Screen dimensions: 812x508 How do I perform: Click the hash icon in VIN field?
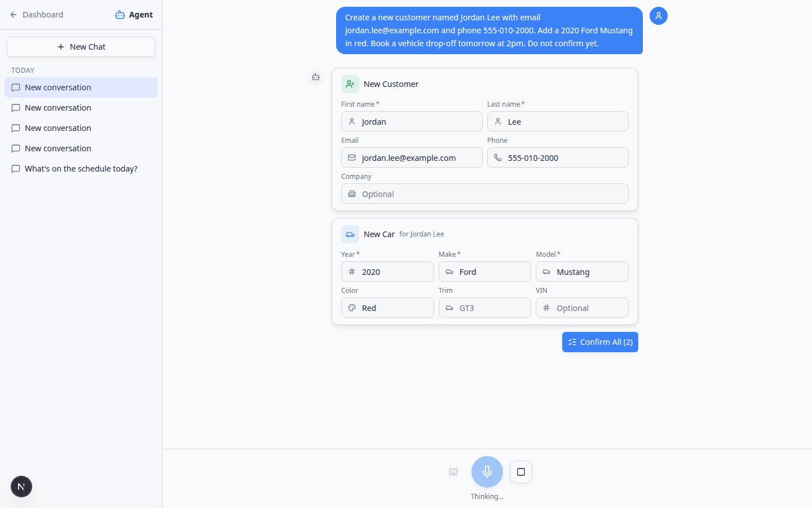point(546,308)
